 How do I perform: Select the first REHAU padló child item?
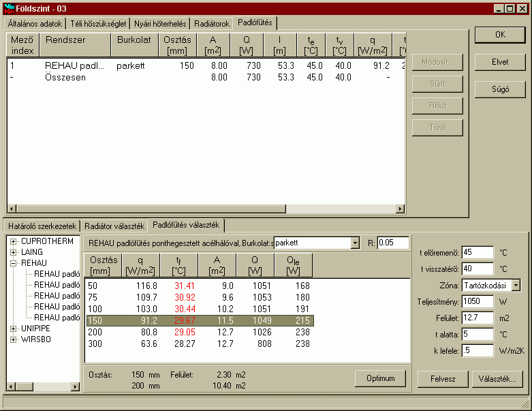[57, 274]
